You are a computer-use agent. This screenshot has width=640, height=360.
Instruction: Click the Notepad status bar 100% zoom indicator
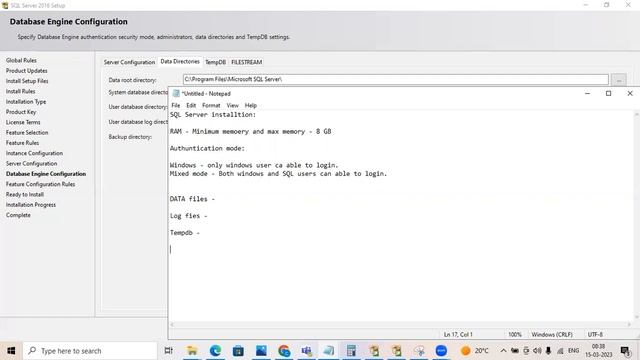pos(515,334)
